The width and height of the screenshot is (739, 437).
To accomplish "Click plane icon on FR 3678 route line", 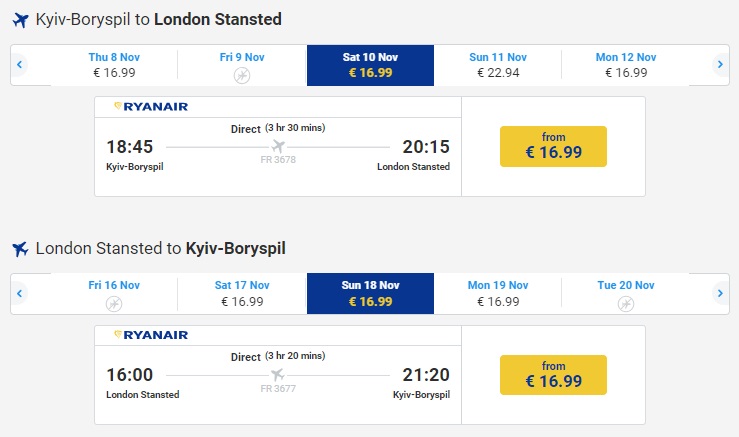I will 278,147.
